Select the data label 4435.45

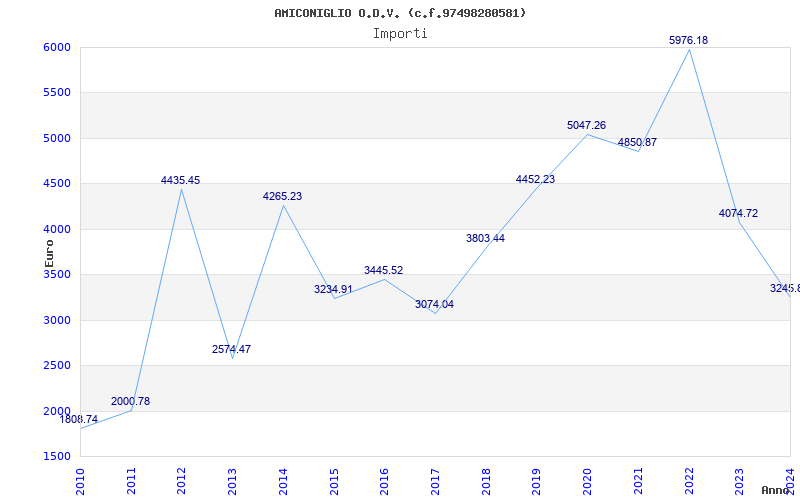click(x=181, y=181)
